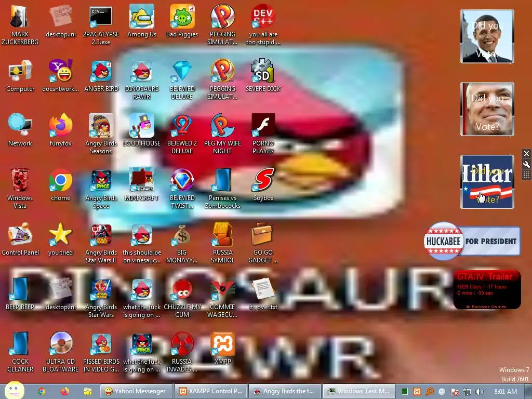Open BEJEWED 2 DELUXE shortcut

(182, 134)
